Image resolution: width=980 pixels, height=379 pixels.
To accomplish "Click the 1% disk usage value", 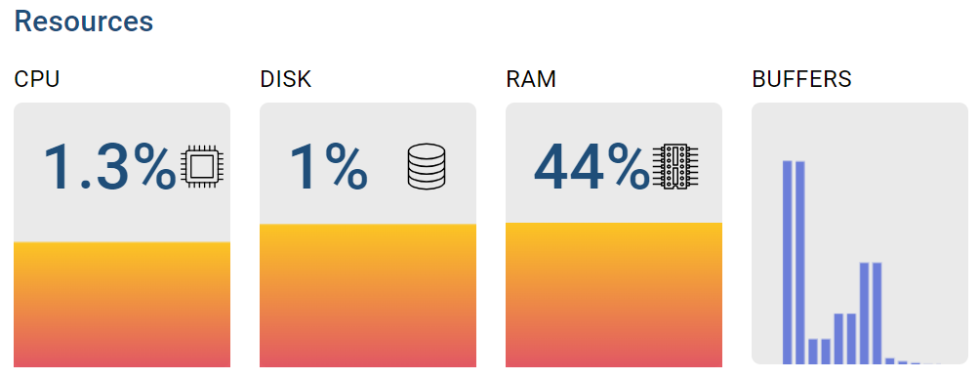I will point(328,166).
